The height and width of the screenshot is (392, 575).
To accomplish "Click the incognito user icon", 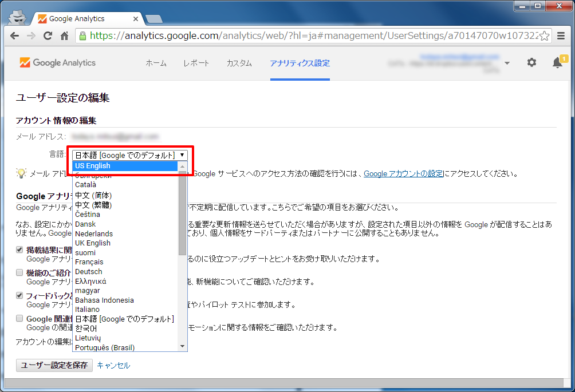I will coord(17,17).
